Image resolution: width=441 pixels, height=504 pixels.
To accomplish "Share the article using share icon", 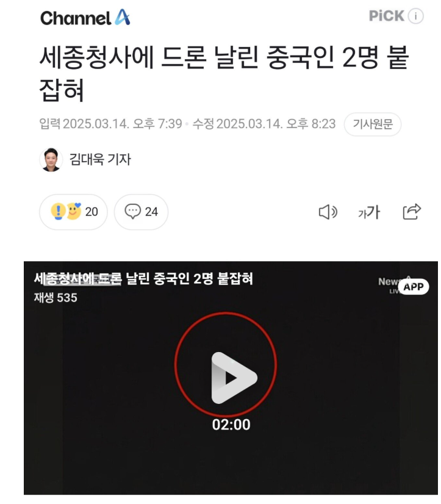I will tap(412, 212).
